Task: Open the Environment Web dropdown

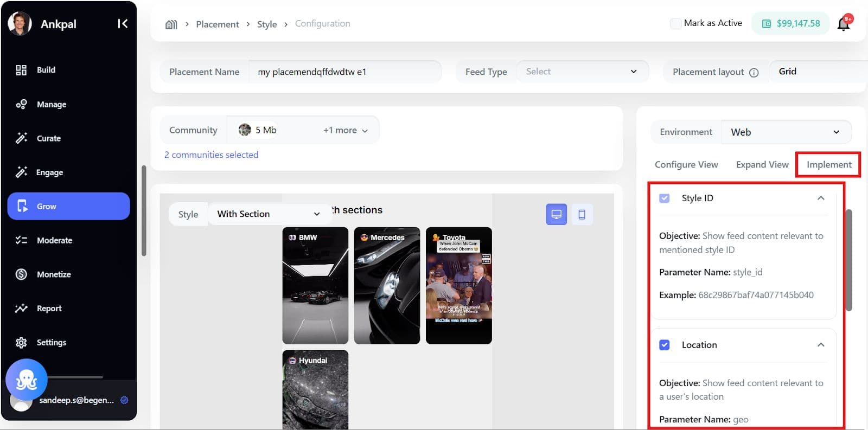Action: pos(785,132)
